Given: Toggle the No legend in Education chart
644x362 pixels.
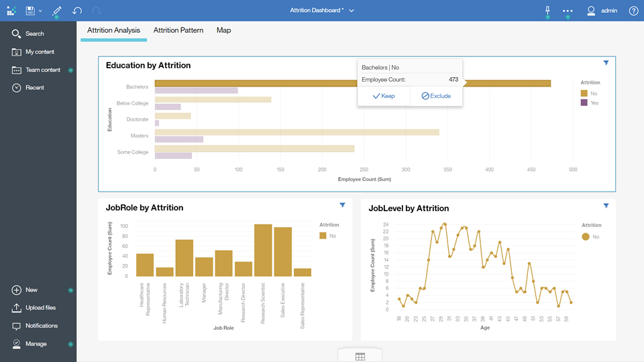Looking at the screenshot, I should click(x=590, y=93).
